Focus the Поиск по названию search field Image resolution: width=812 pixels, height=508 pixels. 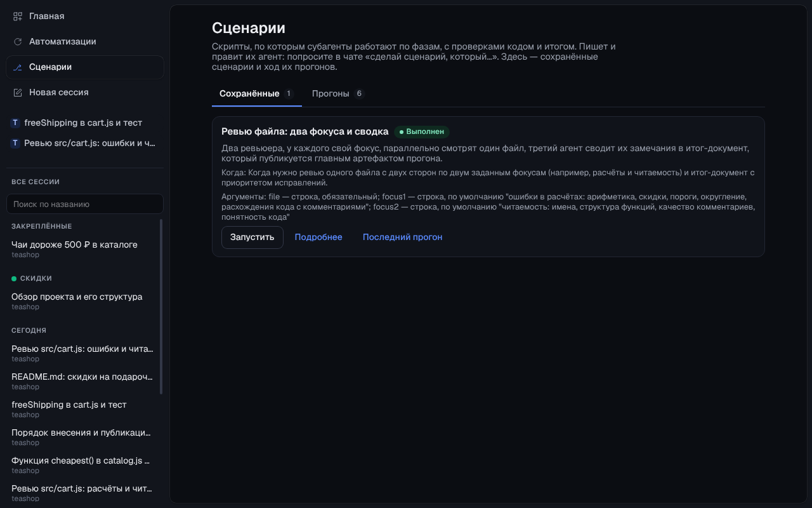point(85,204)
